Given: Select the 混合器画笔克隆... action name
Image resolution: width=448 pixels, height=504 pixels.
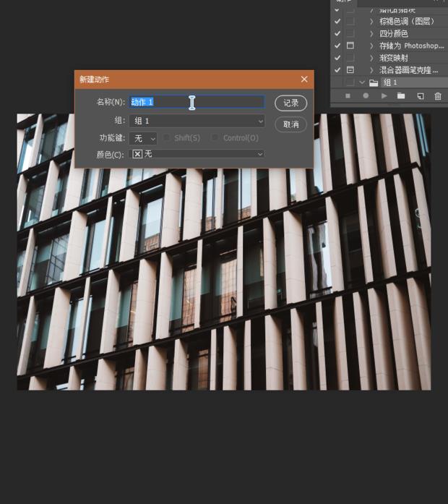Looking at the screenshot, I should click(x=409, y=69).
